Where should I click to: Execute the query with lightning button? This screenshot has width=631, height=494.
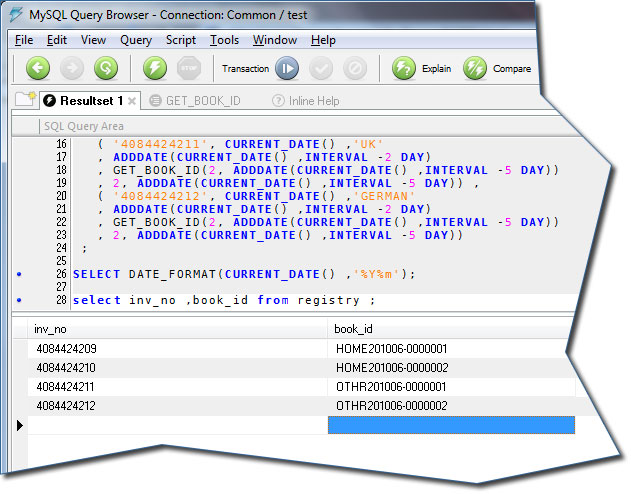tap(155, 69)
